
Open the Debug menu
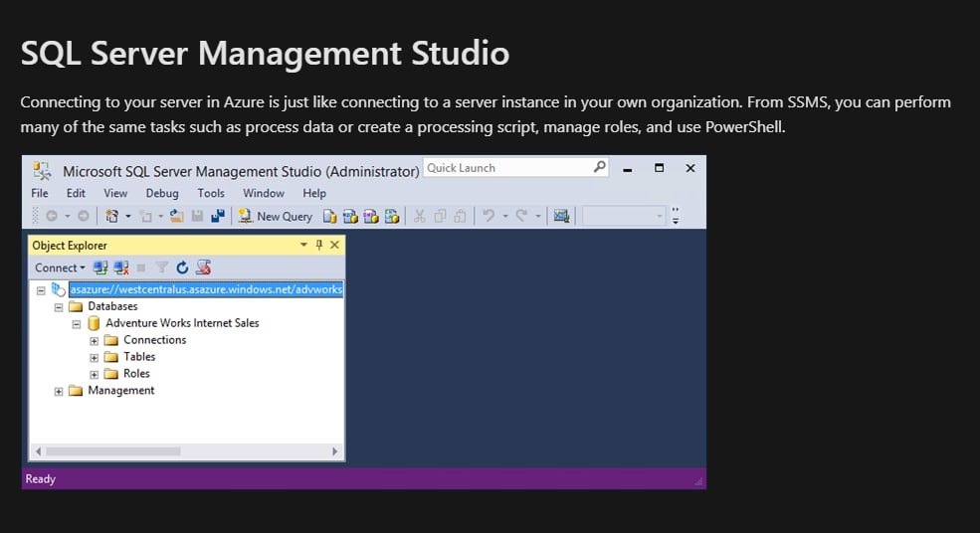[x=162, y=193]
